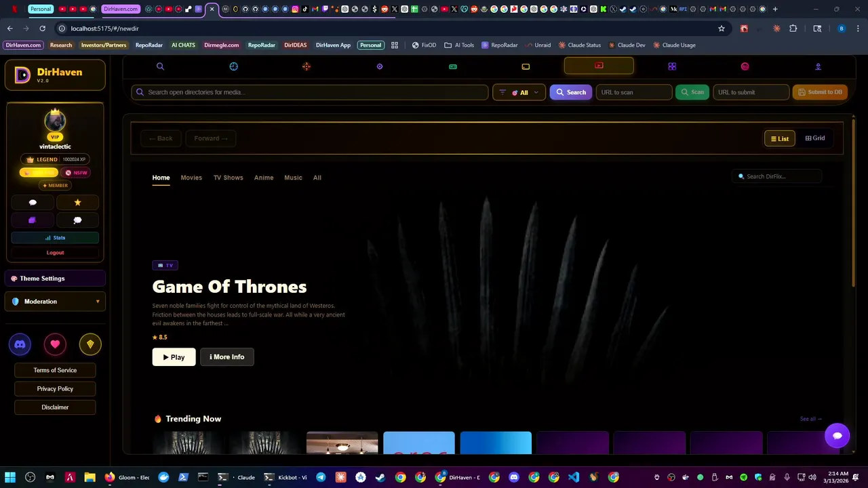Open Windows Start menu
868x488 pixels.
[x=10, y=477]
